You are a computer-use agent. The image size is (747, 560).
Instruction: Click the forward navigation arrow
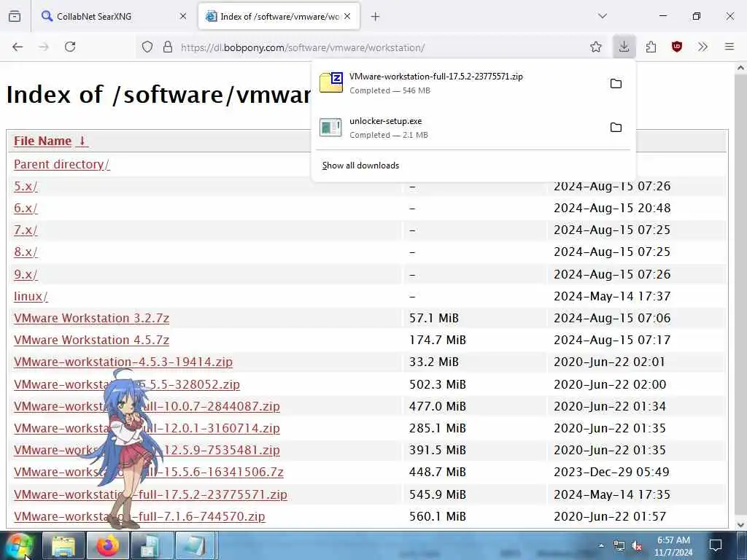44,47
